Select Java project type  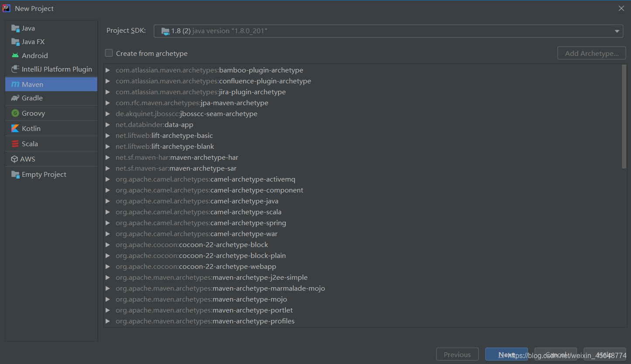point(51,28)
